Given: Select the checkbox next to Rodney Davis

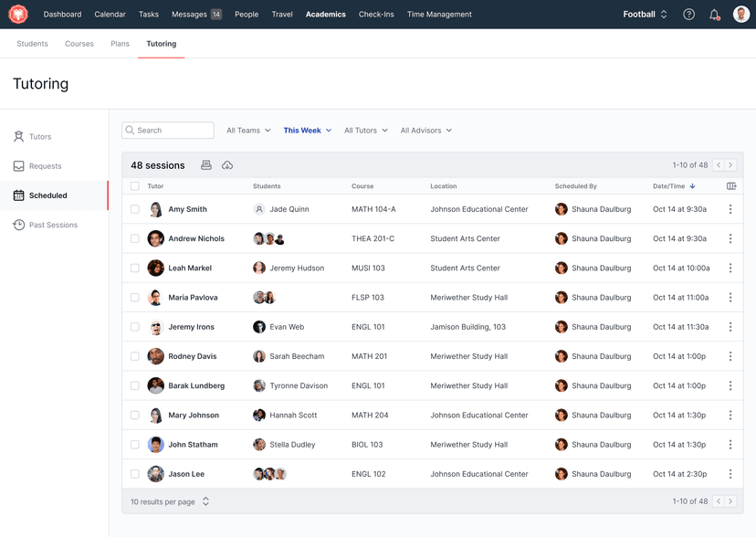Looking at the screenshot, I should 135,356.
